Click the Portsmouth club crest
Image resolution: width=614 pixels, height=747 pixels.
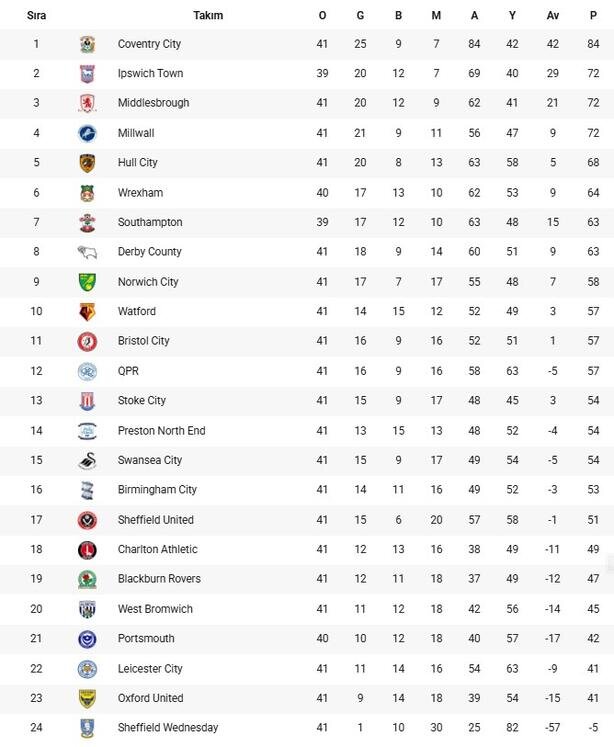pyautogui.click(x=87, y=639)
